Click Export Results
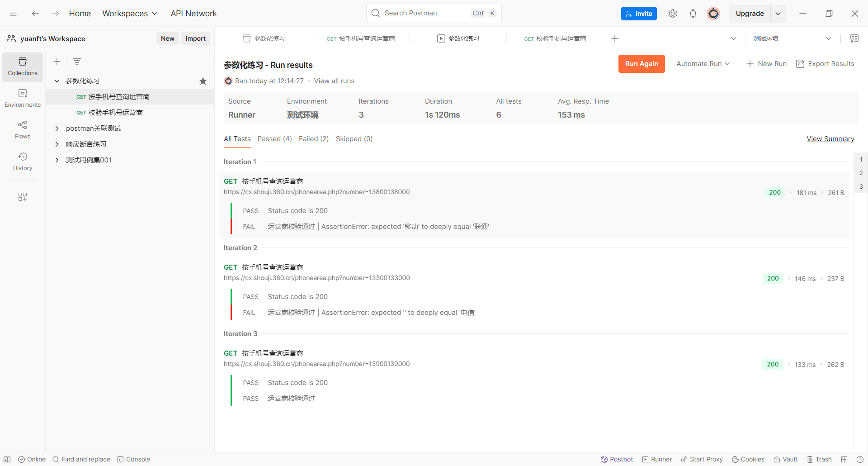 pos(825,64)
